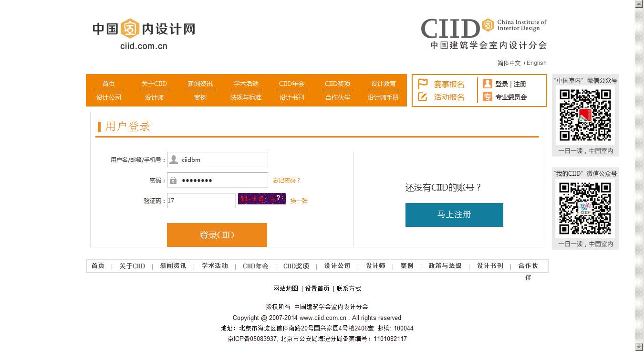This screenshot has width=644, height=351.
Task: Click the 专业委员会 link
Action: pos(511,97)
